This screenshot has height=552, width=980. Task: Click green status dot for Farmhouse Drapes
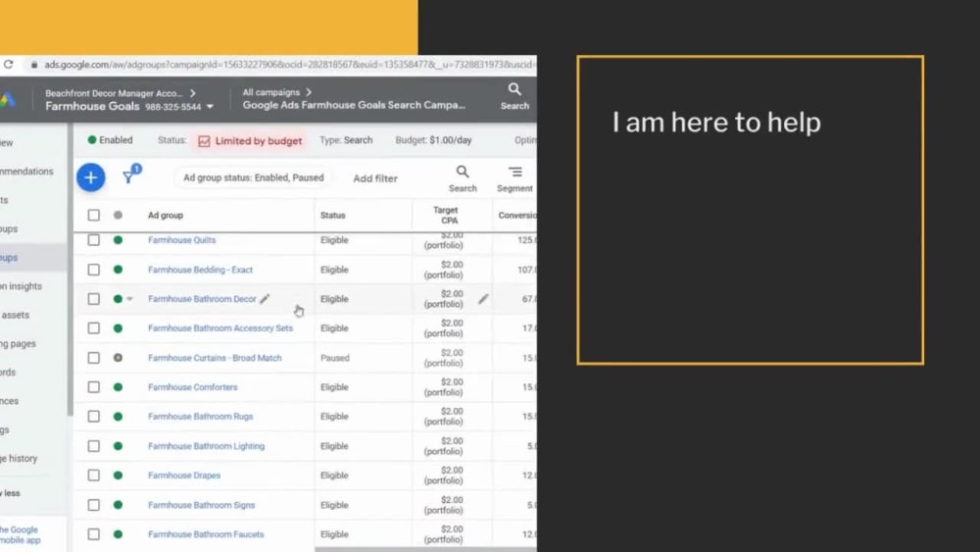click(118, 476)
